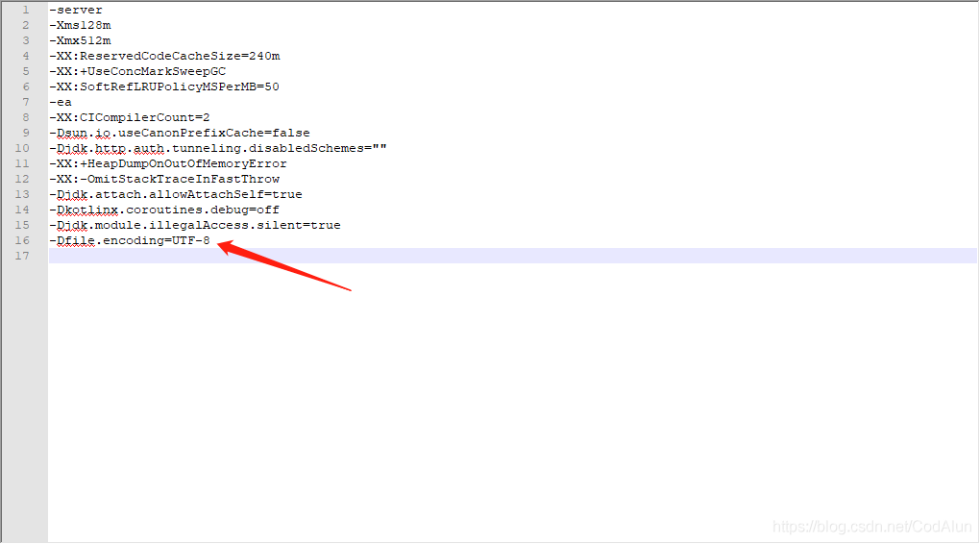
Task: Click the kotlinx.coroutines.debug=off line
Action: pyautogui.click(x=164, y=210)
